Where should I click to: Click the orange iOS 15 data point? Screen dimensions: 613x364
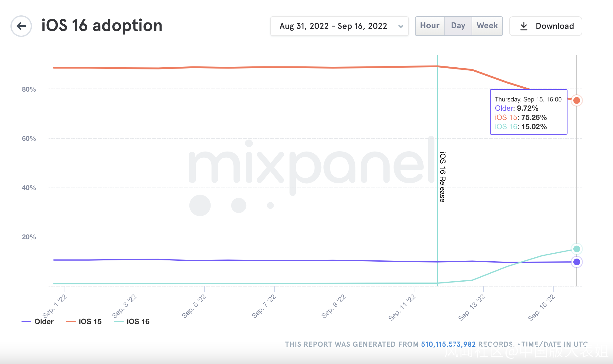pos(576,101)
